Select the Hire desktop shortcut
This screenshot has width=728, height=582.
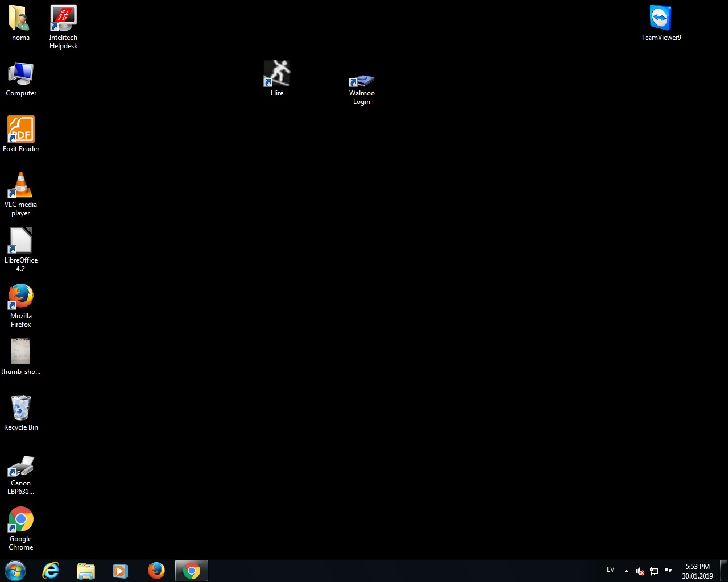tap(277, 78)
